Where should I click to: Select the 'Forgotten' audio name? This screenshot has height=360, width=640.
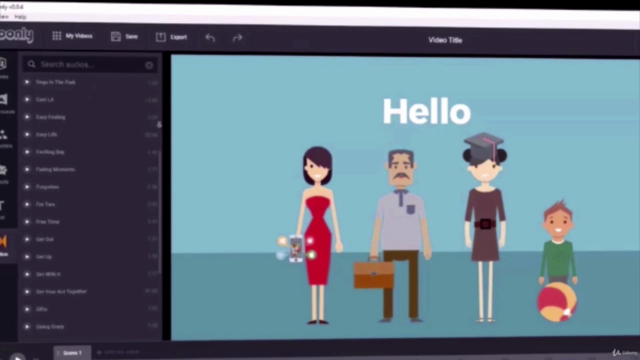click(47, 187)
